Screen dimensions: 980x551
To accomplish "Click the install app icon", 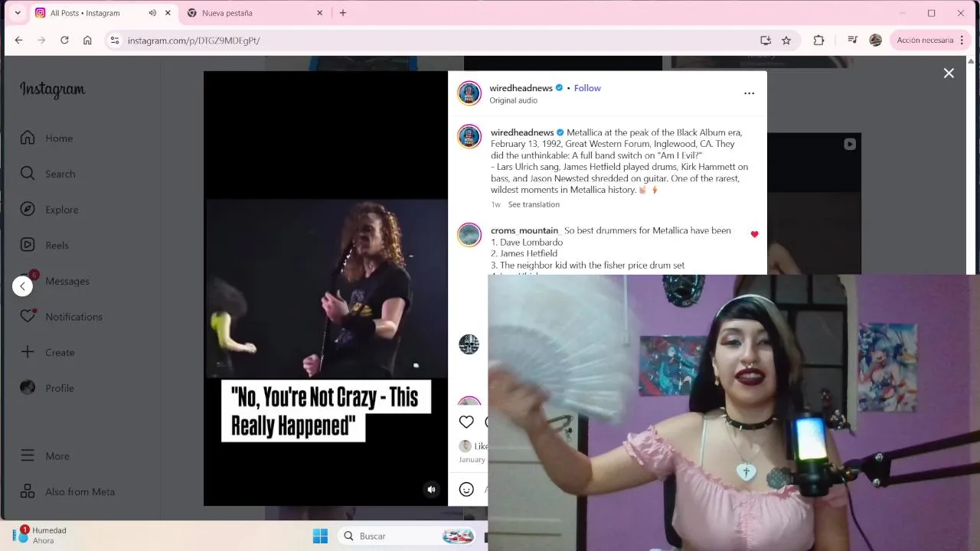I will pos(765,41).
